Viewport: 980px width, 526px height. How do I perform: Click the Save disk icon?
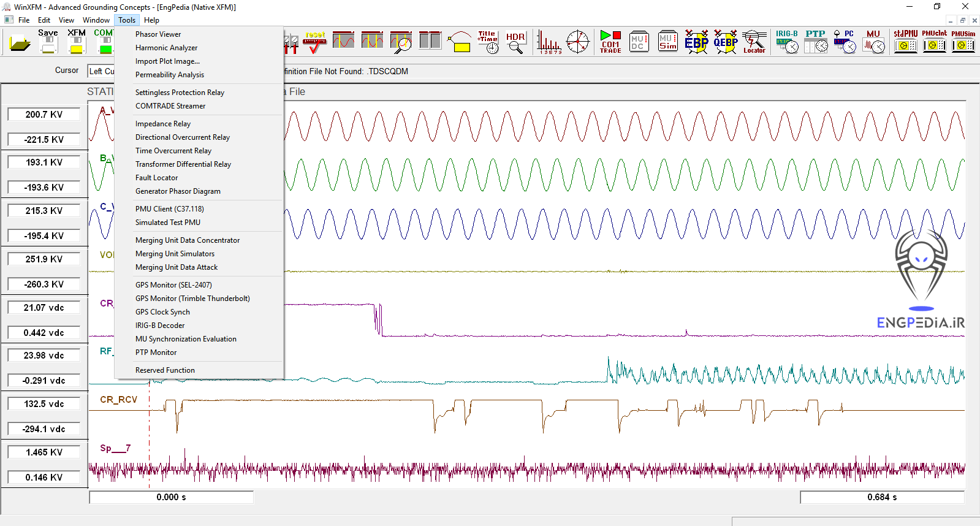pos(48,41)
